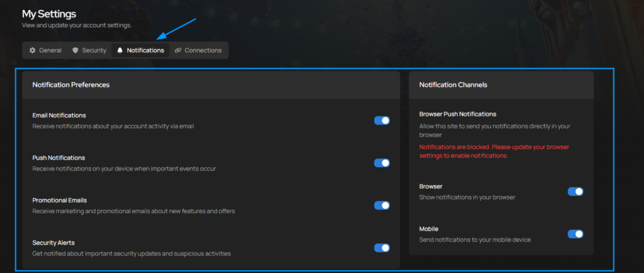
Task: Click the shield icon on Security tab
Action: coord(75,50)
